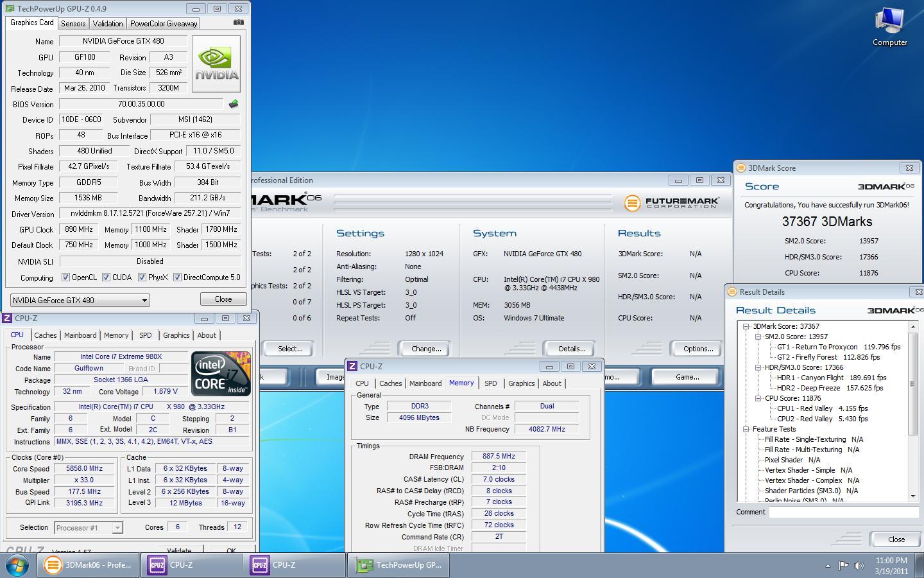Viewport: 924px width, 578px height.
Task: Toggle the DirectCompute 5.0 checkbox
Action: 177,277
